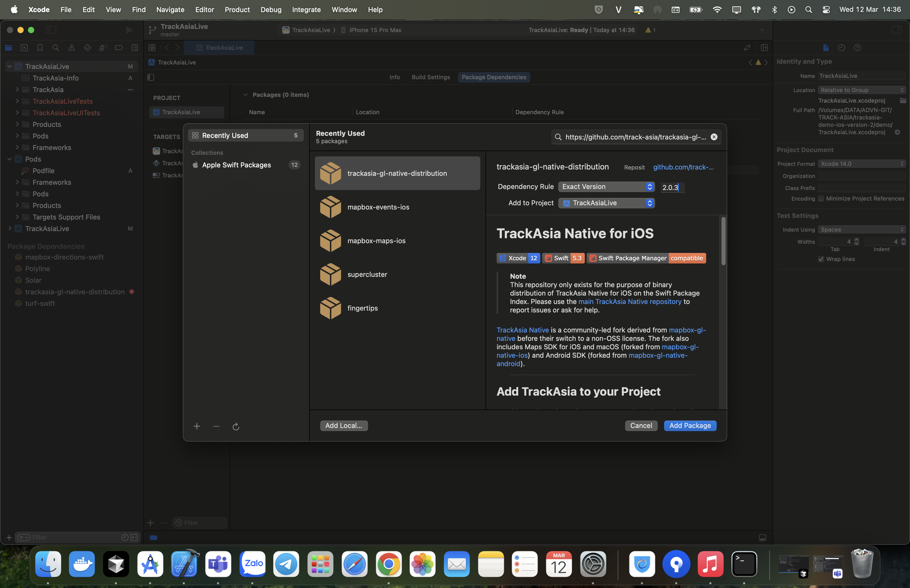Click the Run play button in toolbar
This screenshot has width=910, height=588.
(130, 30)
